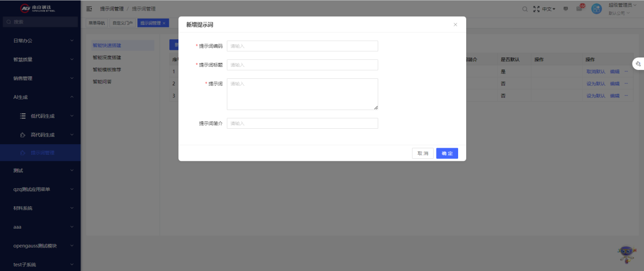Screen dimensions: 644x271
Task: Close the 新增提示词 dialog with the X
Action: pos(455,24)
